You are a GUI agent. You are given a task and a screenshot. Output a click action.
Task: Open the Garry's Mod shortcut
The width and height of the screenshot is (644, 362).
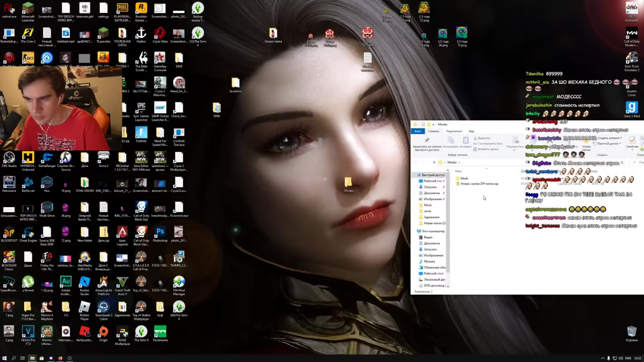pyautogui.click(x=631, y=109)
